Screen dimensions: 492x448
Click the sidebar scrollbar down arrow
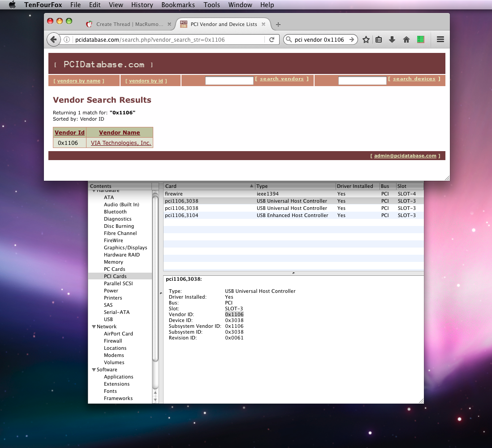click(155, 400)
